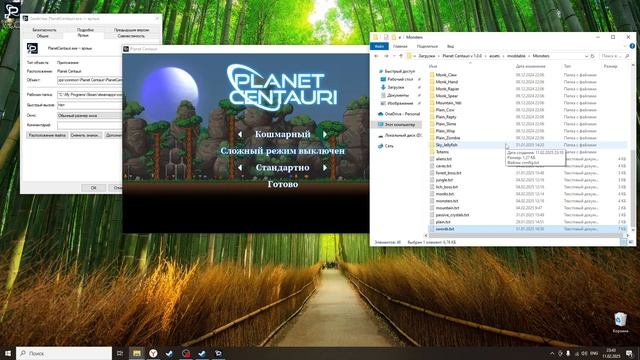Open Главная ribbon tab
Viewport: 640px width, 360px height.
[400, 47]
